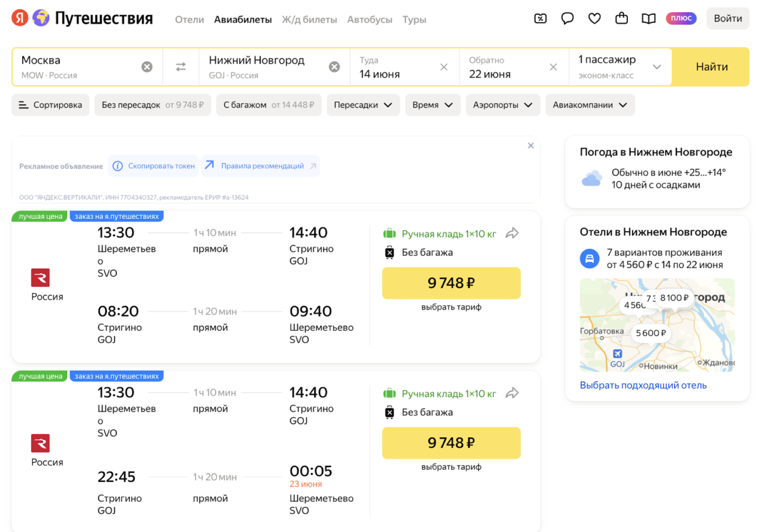Click the 8 100 ₽ hotel marker on map
The height and width of the screenshot is (532, 757).
click(675, 297)
